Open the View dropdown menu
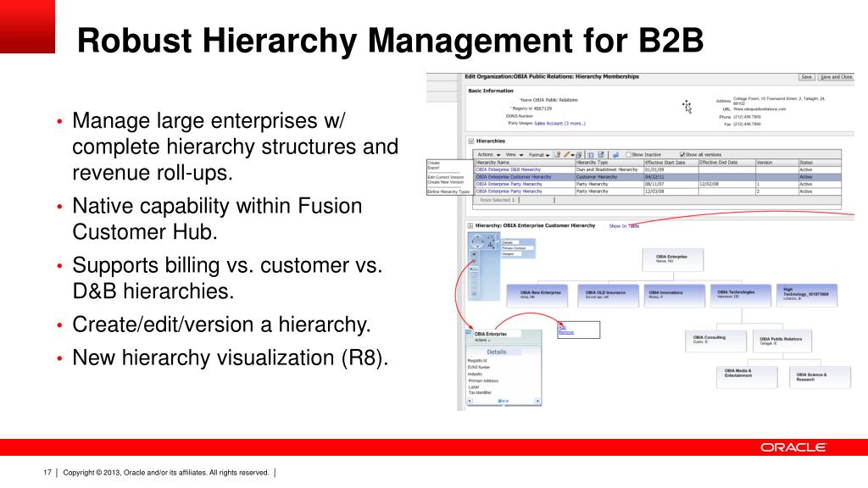 (515, 155)
